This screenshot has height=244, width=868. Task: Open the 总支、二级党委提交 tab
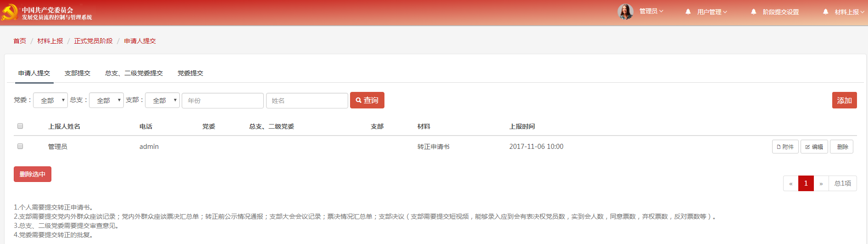[134, 73]
